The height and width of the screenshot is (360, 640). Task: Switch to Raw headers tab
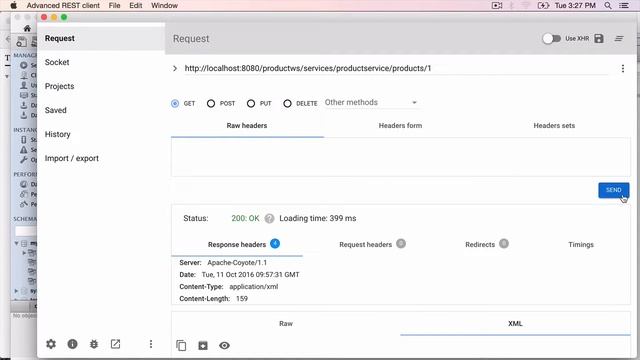(x=247, y=126)
